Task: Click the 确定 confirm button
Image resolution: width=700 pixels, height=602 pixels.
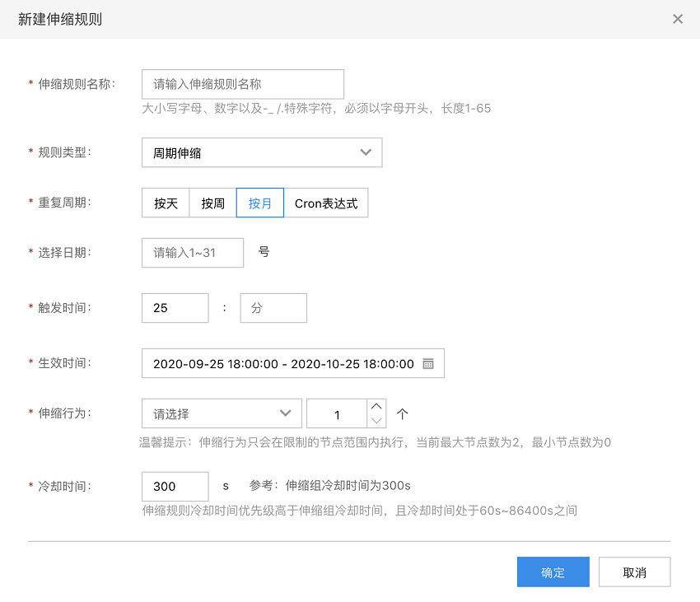Action: coord(553,572)
